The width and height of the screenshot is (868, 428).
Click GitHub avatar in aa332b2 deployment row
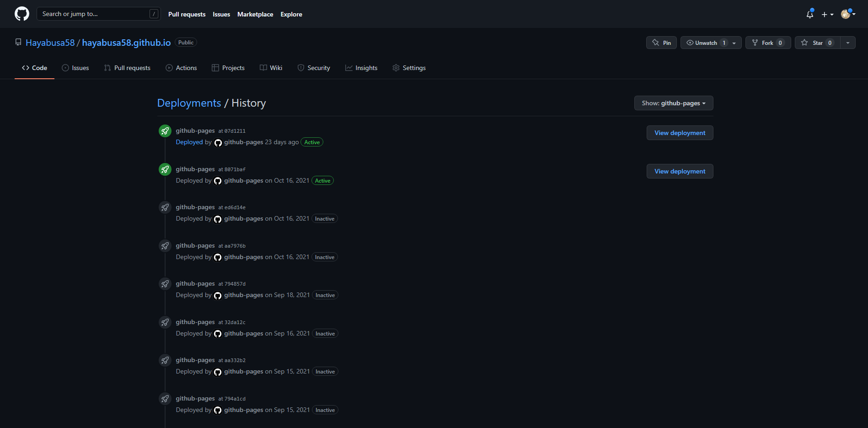coord(218,372)
